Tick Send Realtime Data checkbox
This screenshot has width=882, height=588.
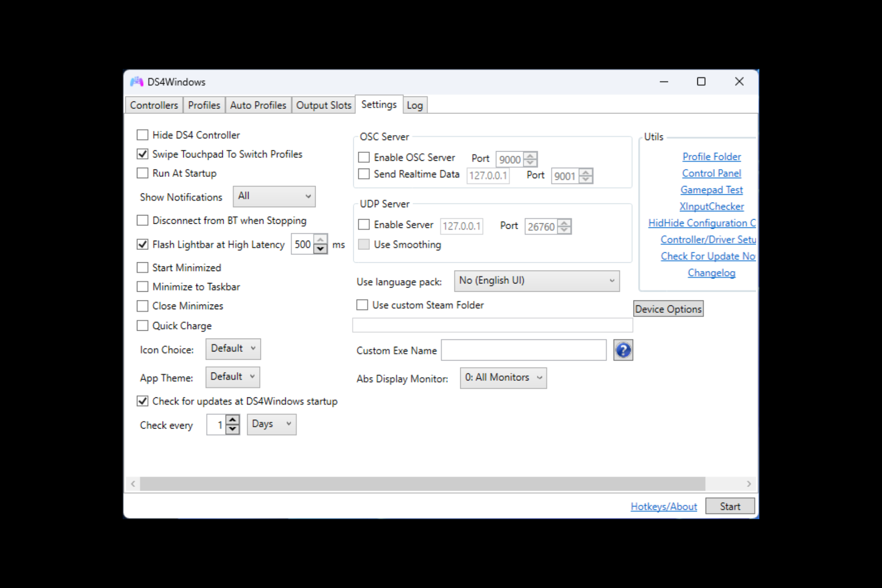(364, 174)
